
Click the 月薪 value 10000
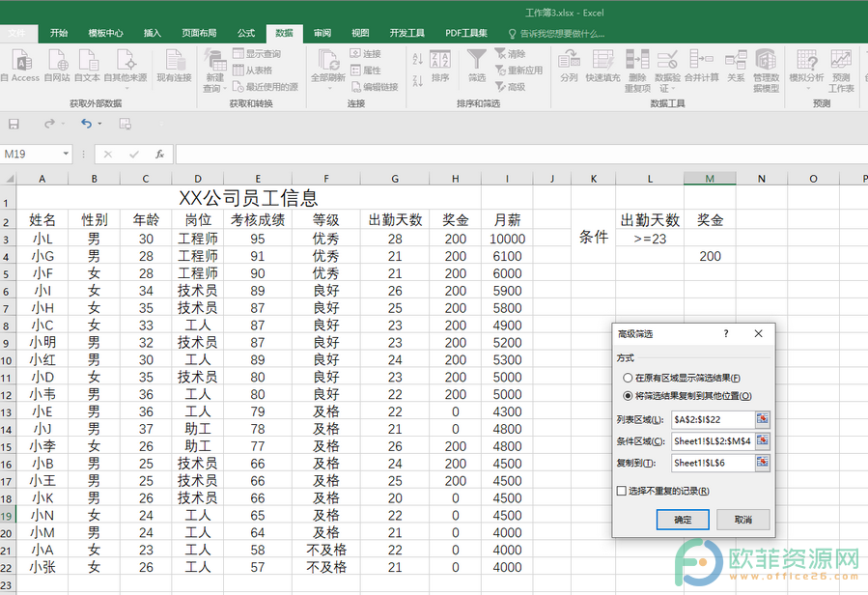507,239
